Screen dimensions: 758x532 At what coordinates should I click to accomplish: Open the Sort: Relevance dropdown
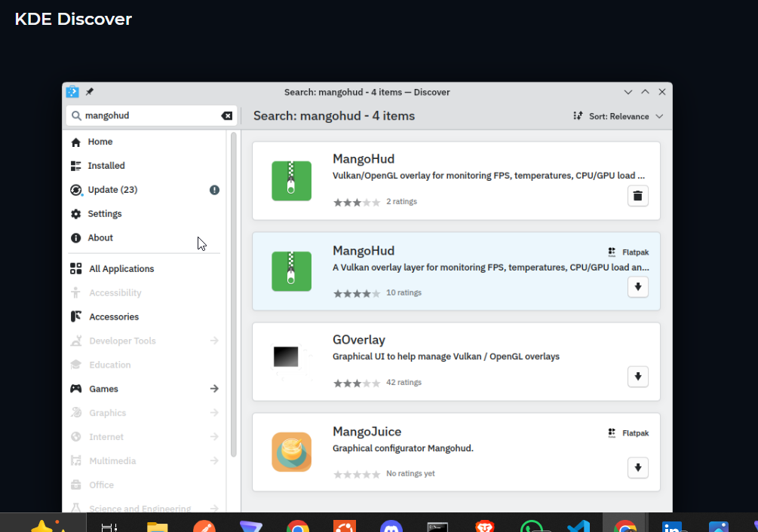[x=618, y=116]
